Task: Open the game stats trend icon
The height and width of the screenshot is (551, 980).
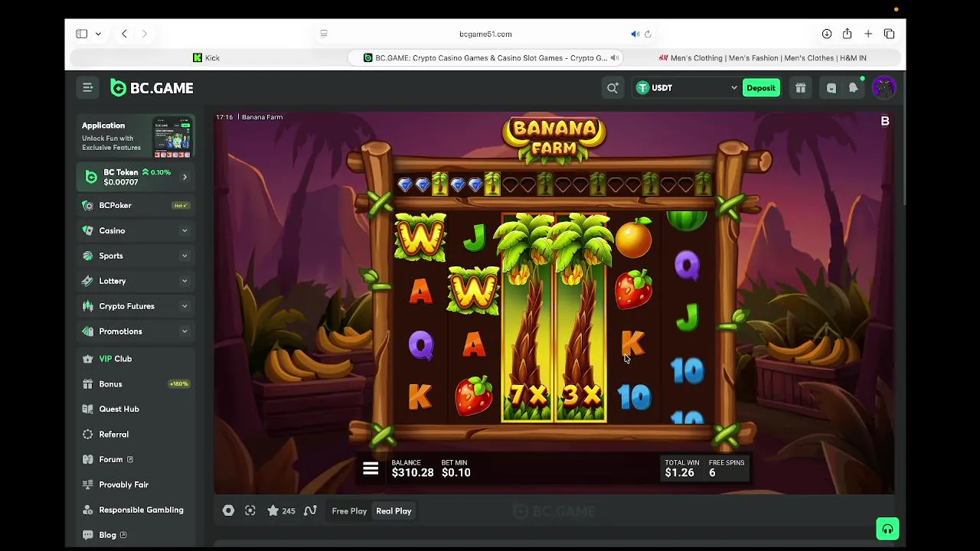Action: [x=310, y=510]
